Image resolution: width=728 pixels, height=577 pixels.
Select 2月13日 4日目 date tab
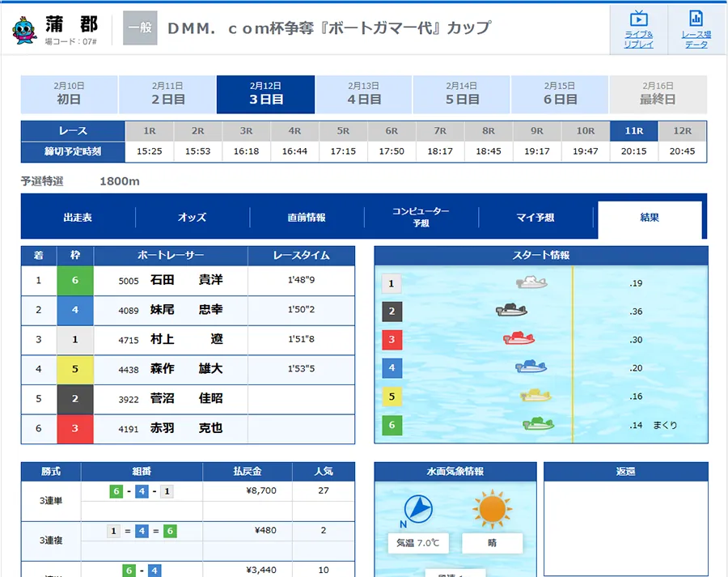click(x=364, y=94)
